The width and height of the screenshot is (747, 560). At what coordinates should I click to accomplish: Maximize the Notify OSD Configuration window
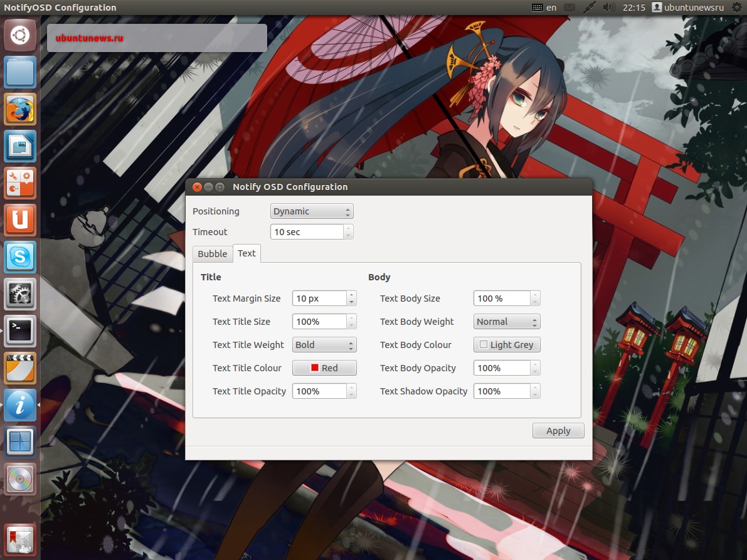click(x=220, y=187)
